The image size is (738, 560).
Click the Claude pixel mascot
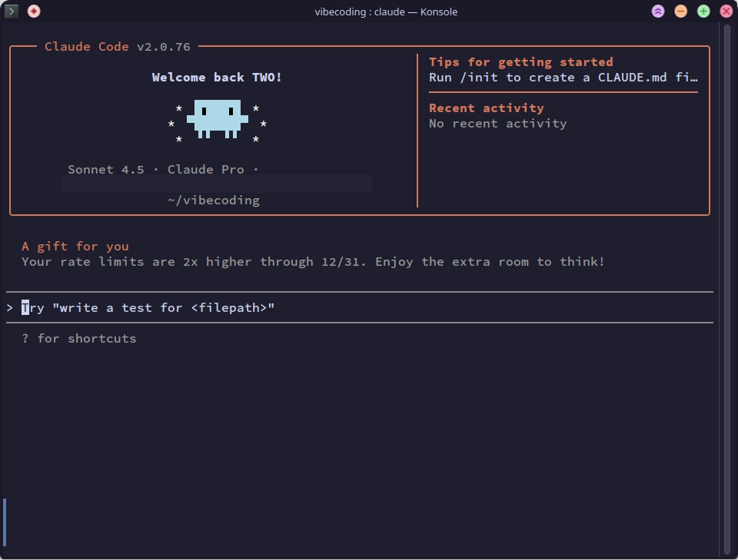click(x=218, y=119)
